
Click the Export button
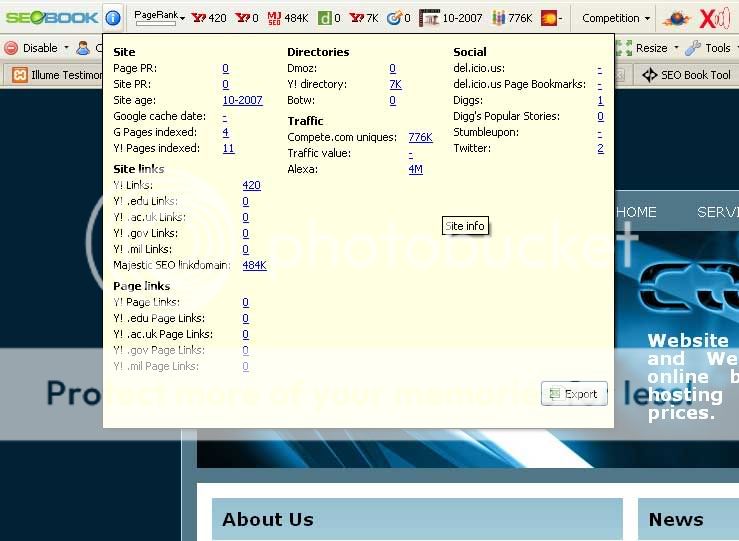point(574,393)
